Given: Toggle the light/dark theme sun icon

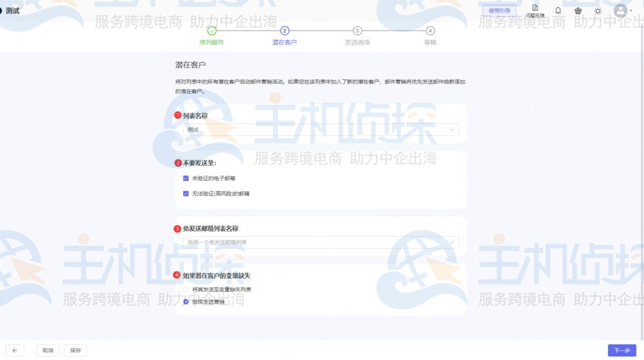Looking at the screenshot, I should [x=598, y=11].
